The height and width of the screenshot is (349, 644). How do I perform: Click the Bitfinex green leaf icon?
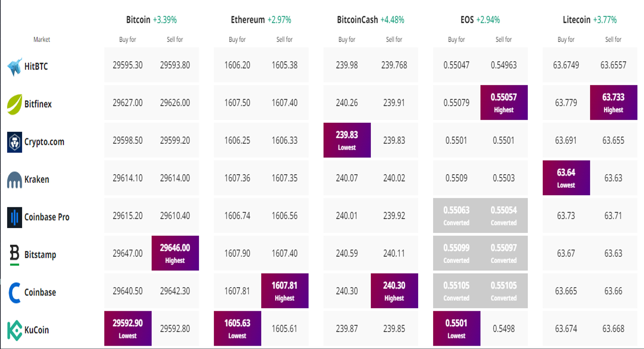pyautogui.click(x=14, y=104)
